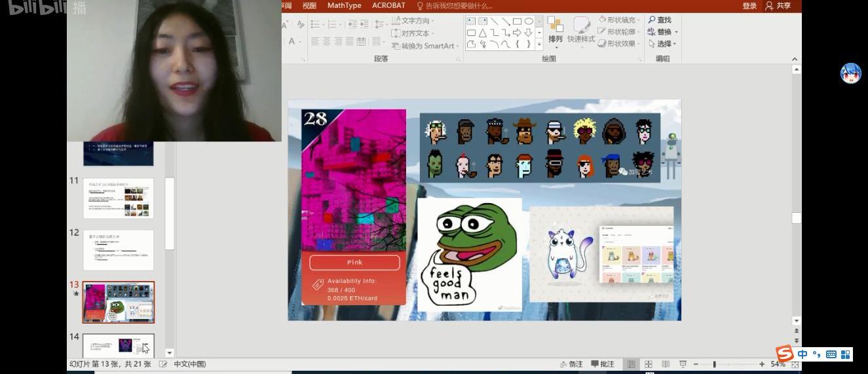Select slide 14 thumbnail
Screen dimensions: 868x374
coord(119,345)
